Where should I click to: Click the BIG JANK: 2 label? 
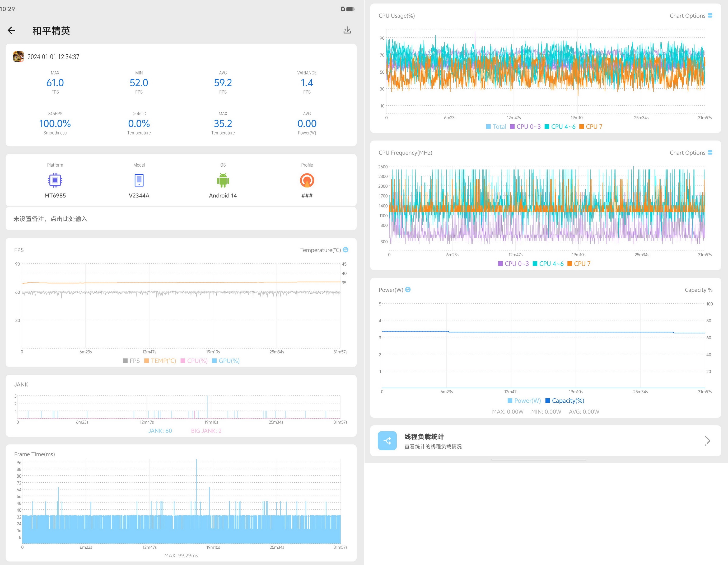pyautogui.click(x=206, y=431)
